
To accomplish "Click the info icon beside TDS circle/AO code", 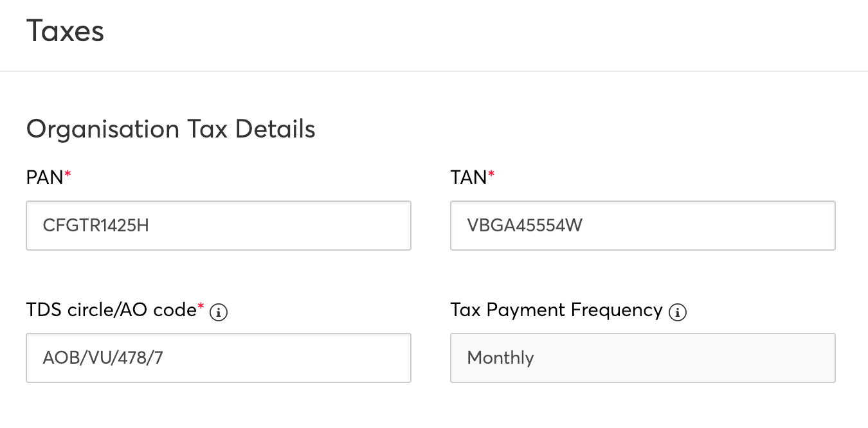I will [x=219, y=313].
